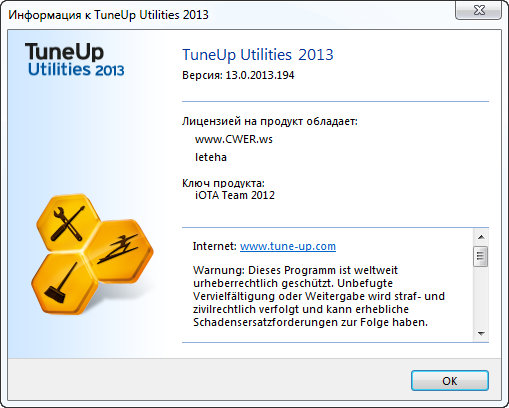
Task: Click the wrench and screwdriver hexagon icon
Action: pos(68,222)
